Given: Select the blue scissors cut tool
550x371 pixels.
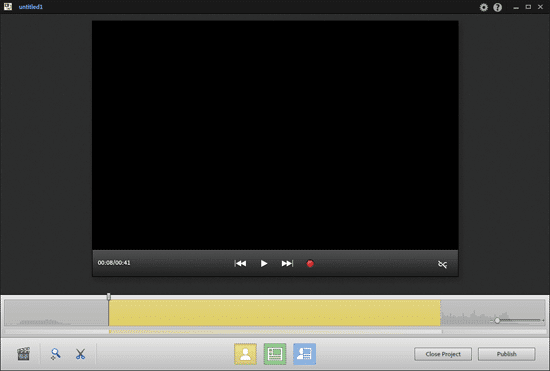Looking at the screenshot, I should (x=80, y=354).
